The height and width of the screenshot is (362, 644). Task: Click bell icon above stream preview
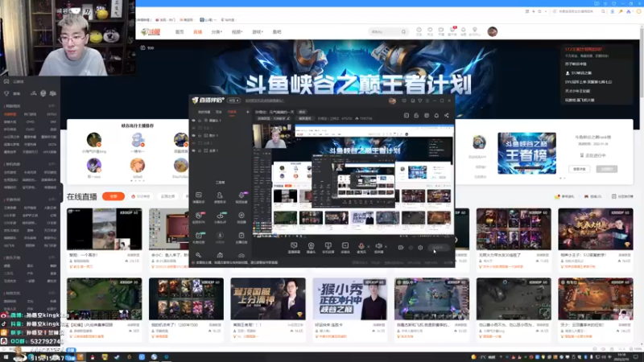436,116
